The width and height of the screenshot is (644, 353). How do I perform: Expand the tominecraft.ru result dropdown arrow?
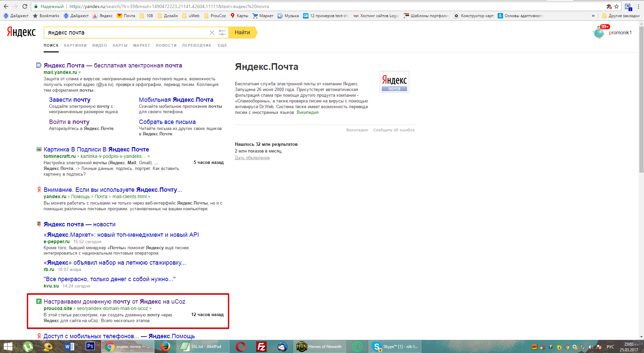click(x=149, y=157)
